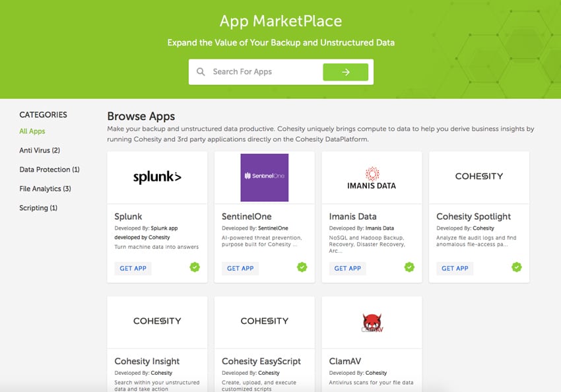
Task: Click 'Create, upload, and execute' description
Action: tap(259, 385)
